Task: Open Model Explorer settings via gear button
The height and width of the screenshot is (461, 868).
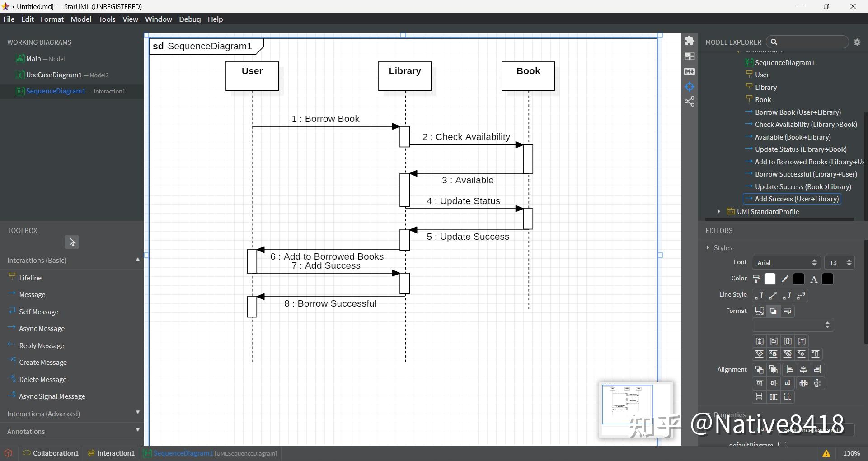Action: click(x=858, y=42)
